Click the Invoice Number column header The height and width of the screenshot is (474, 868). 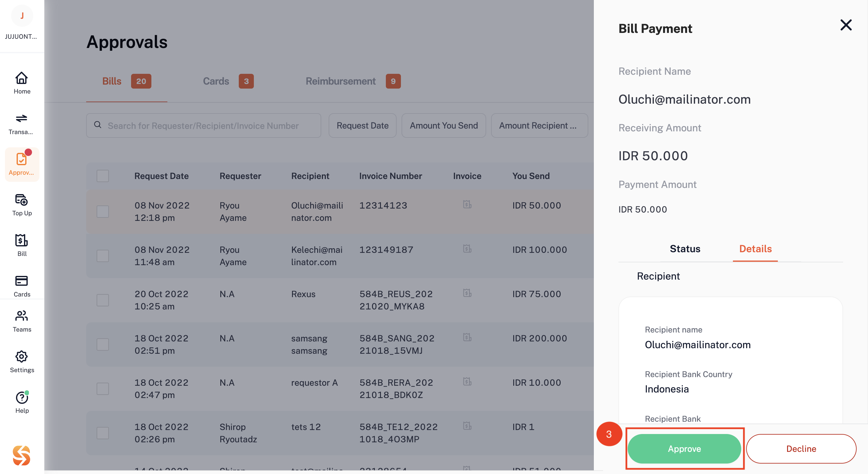390,176
